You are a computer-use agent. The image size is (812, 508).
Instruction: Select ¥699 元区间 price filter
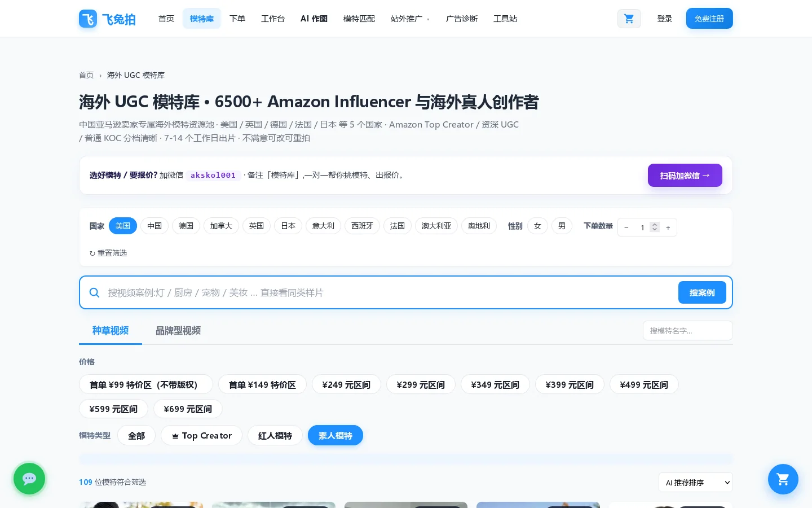point(188,409)
